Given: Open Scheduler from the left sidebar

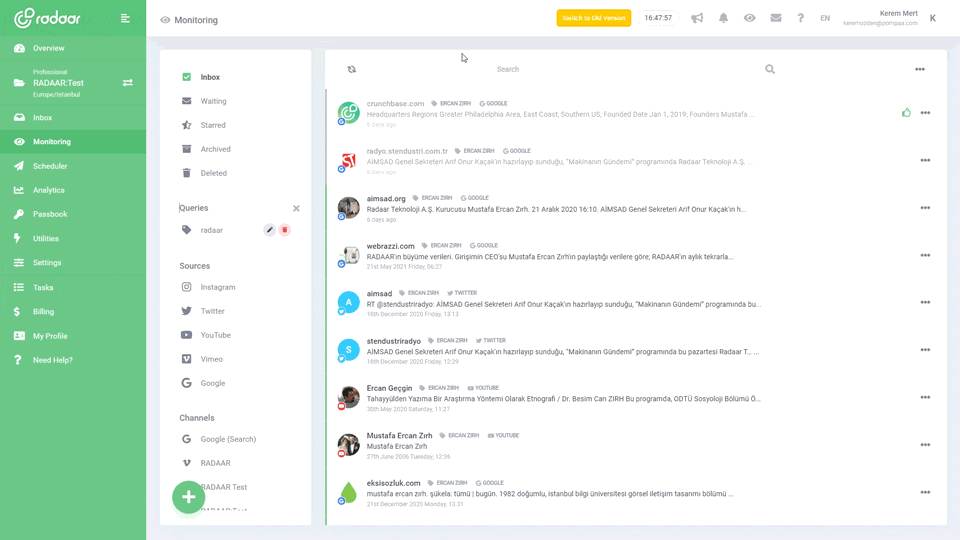Looking at the screenshot, I should point(50,166).
